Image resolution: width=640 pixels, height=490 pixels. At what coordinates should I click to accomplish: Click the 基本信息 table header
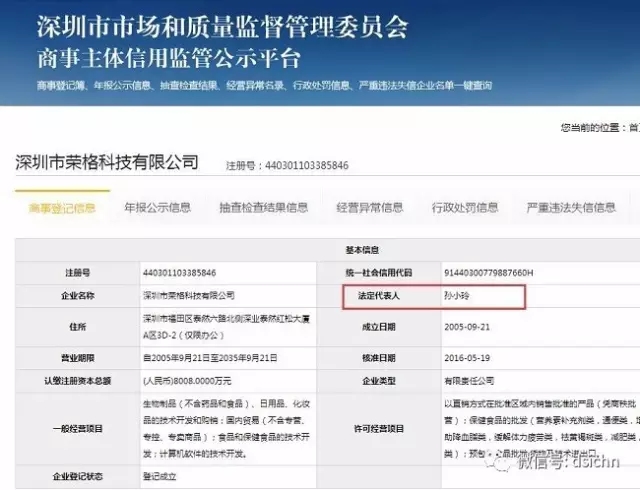point(362,250)
